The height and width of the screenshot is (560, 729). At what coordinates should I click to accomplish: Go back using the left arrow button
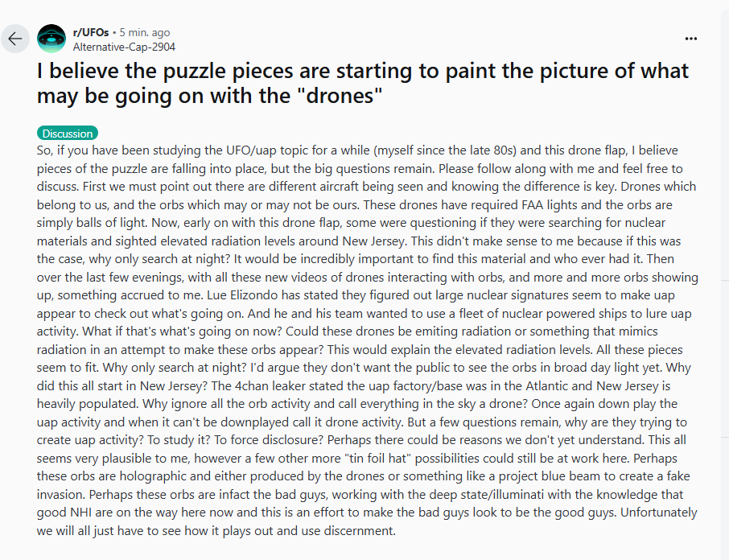[x=15, y=39]
